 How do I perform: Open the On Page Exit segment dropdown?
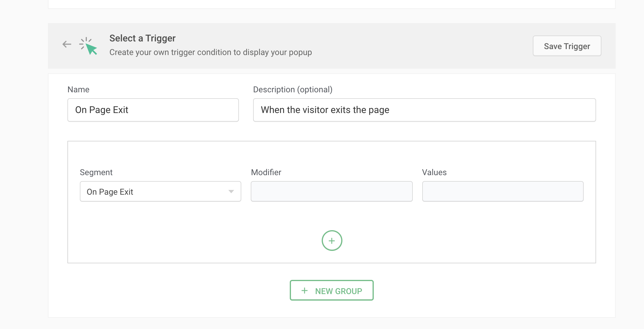pyautogui.click(x=160, y=191)
